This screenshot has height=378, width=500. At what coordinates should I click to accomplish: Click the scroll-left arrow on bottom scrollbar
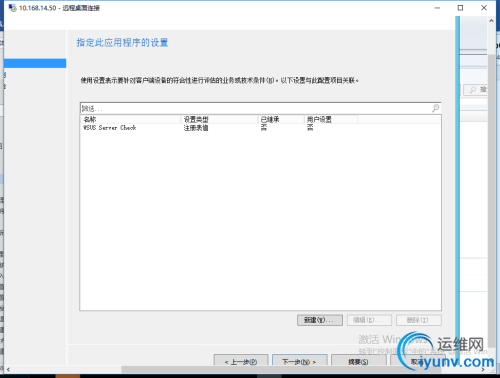point(8,369)
